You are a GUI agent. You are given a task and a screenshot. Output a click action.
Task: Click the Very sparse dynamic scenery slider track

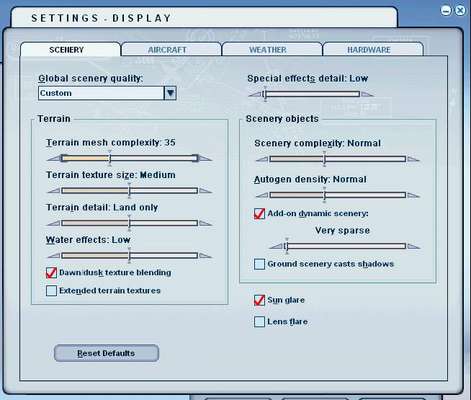(x=345, y=246)
